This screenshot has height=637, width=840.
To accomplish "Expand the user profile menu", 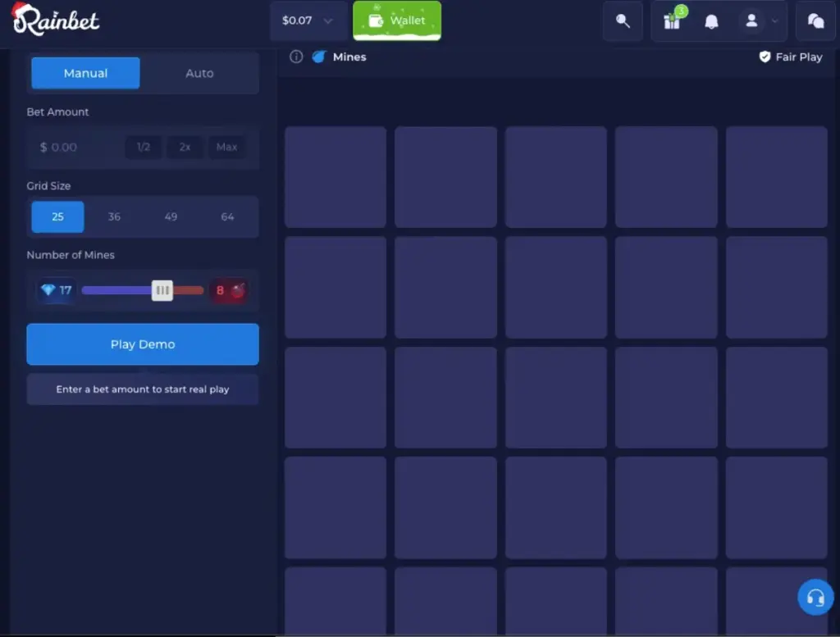I will tap(759, 21).
